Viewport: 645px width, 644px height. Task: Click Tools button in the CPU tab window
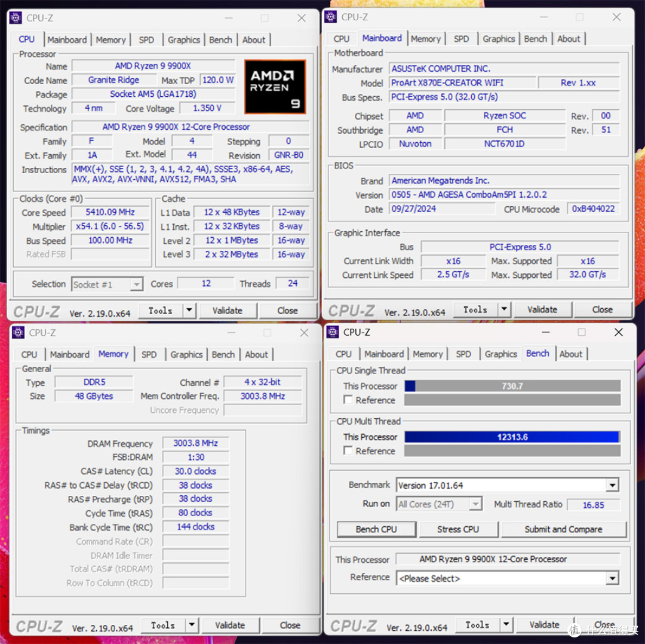click(x=161, y=310)
